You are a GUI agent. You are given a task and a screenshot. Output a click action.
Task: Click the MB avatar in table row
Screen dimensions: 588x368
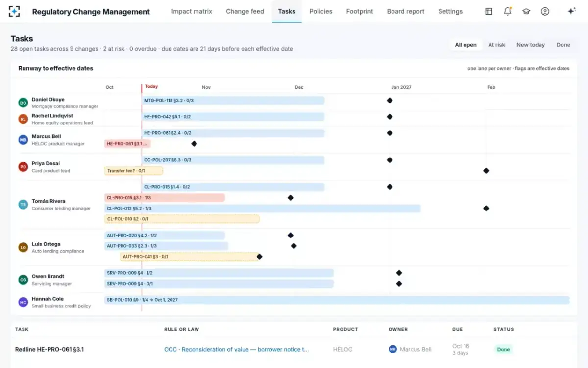[392, 349]
